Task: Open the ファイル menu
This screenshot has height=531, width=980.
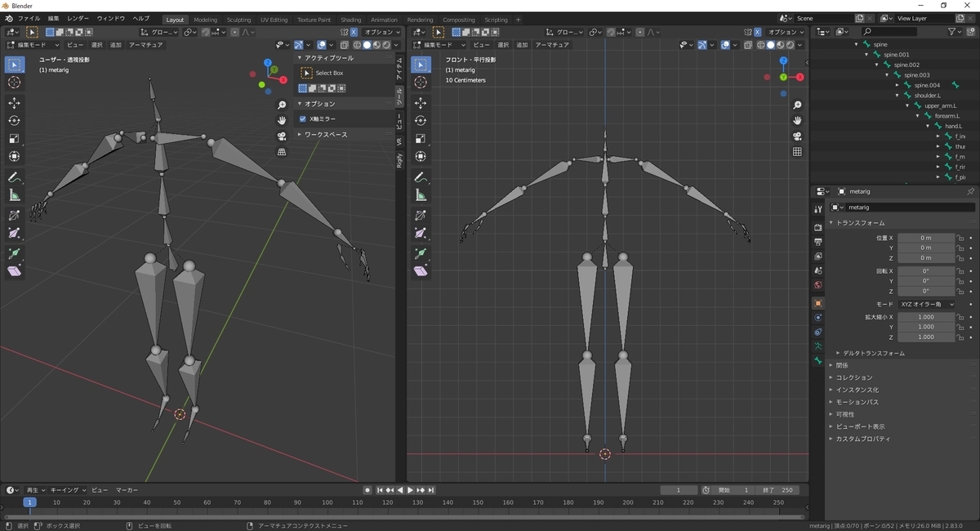Action: point(29,19)
